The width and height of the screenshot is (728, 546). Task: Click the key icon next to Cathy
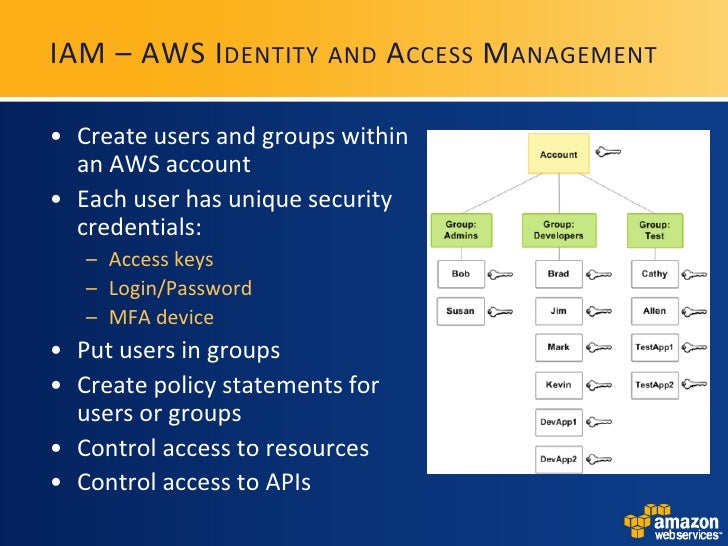[695, 275]
